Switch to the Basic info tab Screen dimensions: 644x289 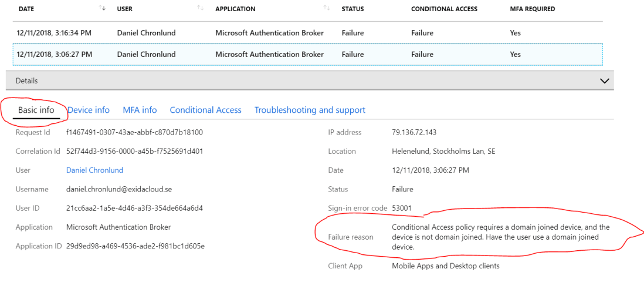click(36, 110)
